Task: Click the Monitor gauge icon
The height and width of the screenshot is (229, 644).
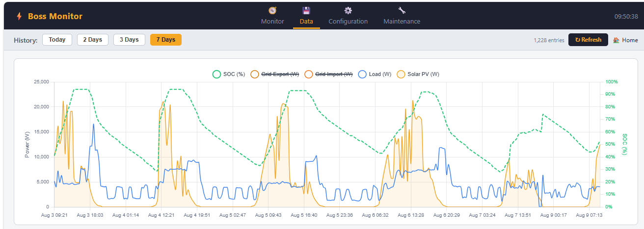Action: [x=272, y=10]
